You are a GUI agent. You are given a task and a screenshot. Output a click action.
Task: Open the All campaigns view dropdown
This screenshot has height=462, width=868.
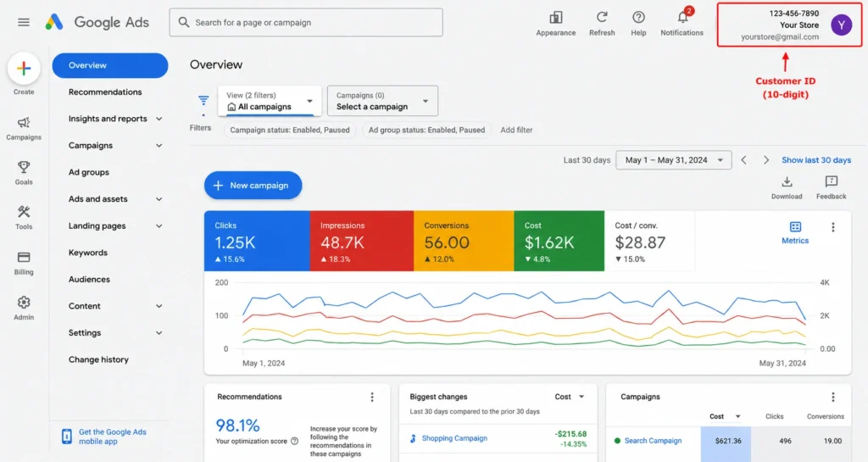[270, 101]
